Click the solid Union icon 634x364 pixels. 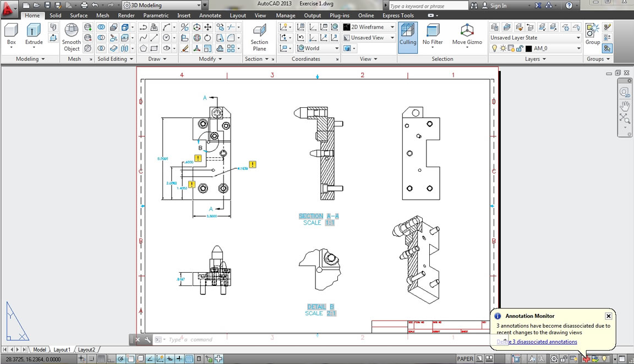[x=101, y=27]
